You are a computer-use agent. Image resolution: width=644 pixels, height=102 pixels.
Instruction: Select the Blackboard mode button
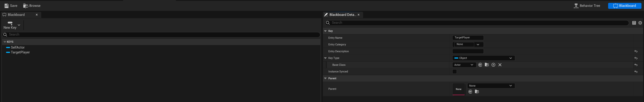tap(624, 6)
